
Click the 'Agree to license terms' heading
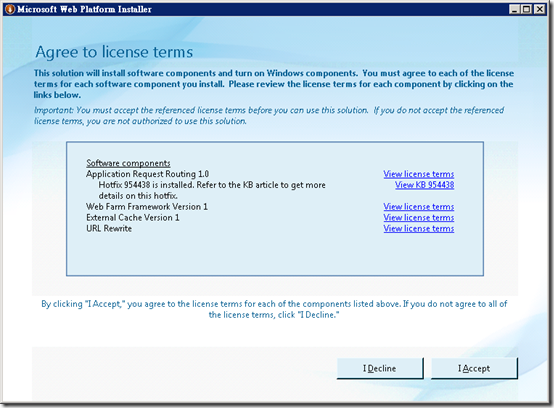114,52
